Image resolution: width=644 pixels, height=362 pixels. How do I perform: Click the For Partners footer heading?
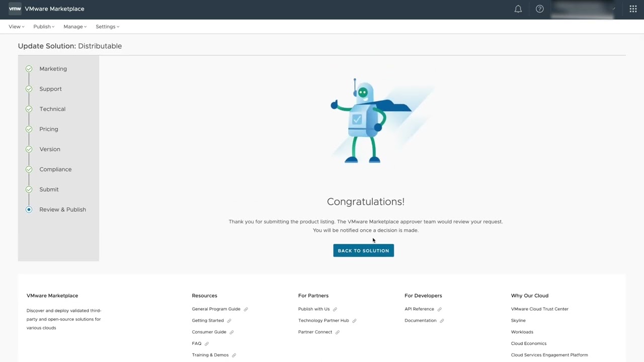click(313, 296)
